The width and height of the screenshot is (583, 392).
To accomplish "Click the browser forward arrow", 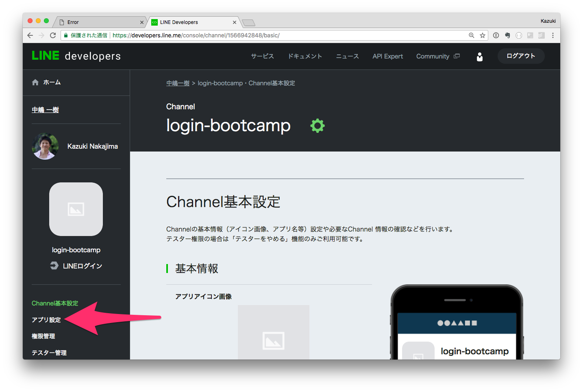I will point(41,35).
